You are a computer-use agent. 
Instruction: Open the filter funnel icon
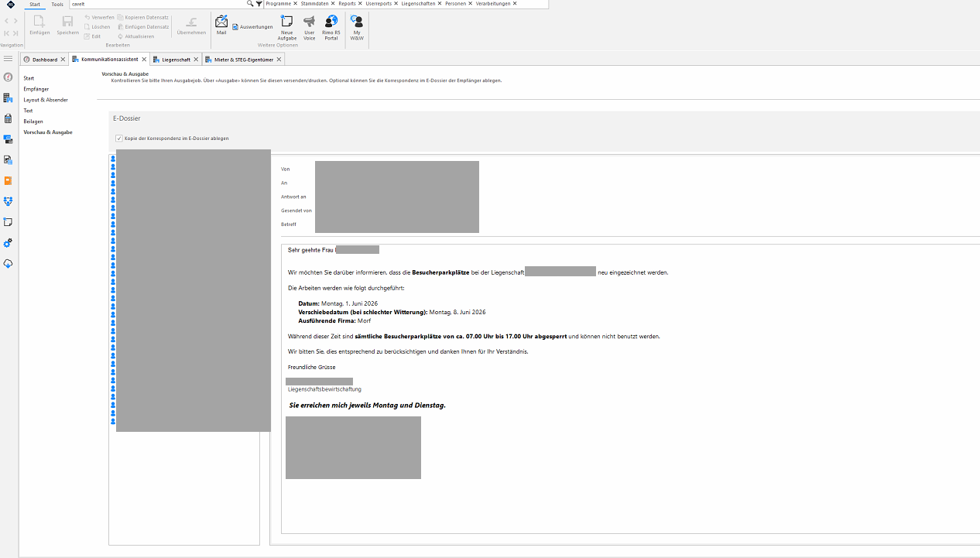259,4
